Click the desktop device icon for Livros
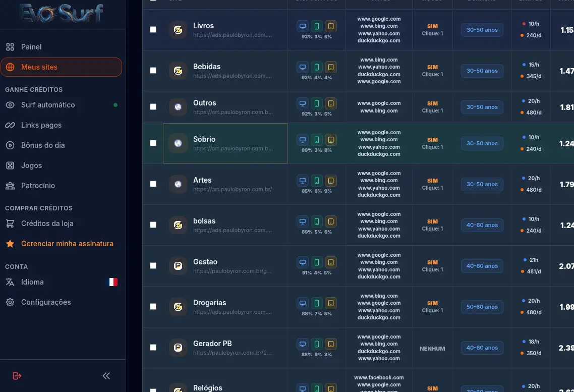This screenshot has height=392, width=574. point(303,26)
